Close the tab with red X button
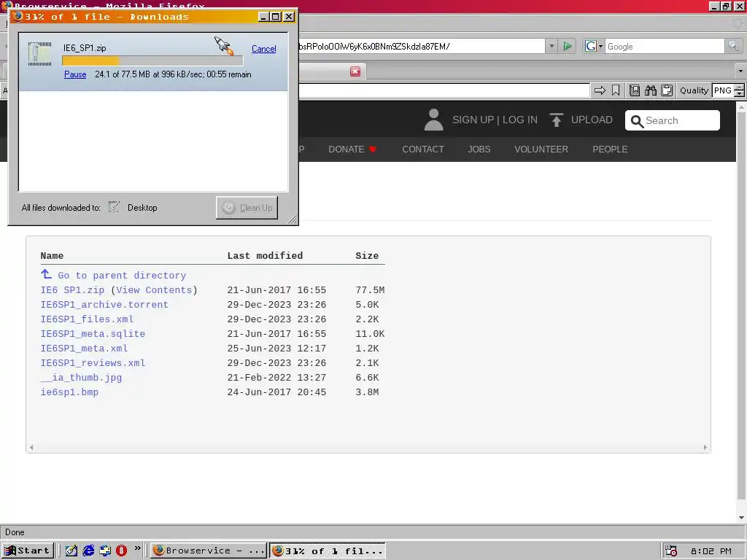747x560 pixels. click(x=355, y=71)
